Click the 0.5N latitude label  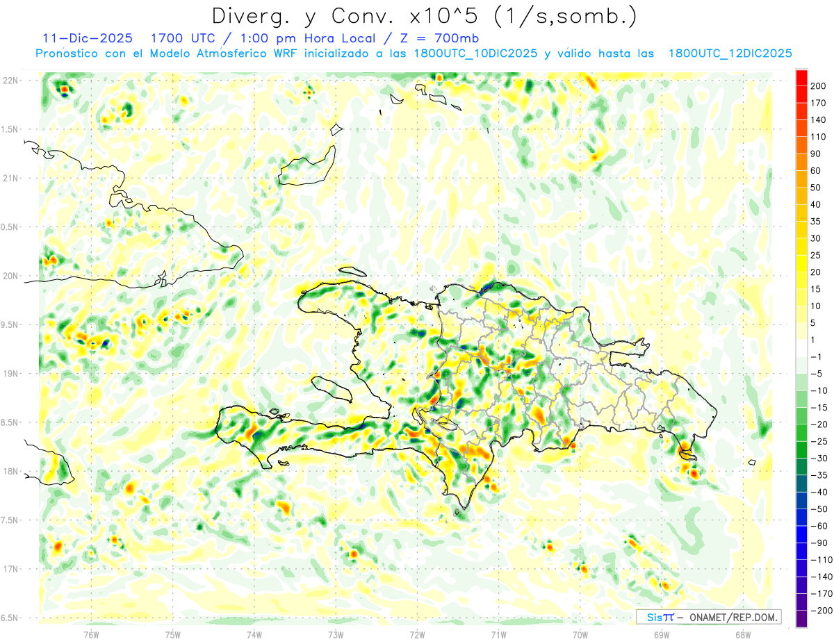point(10,227)
